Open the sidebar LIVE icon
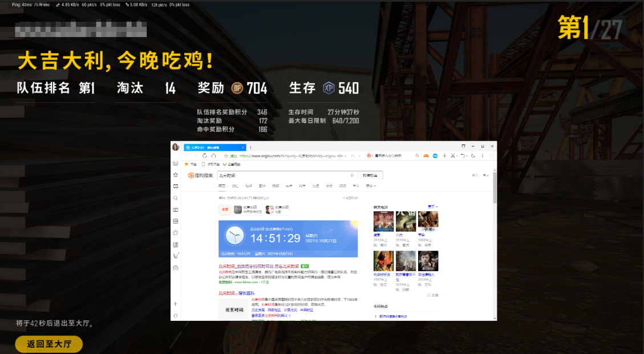Image resolution: width=644 pixels, height=354 pixels. 175,221
